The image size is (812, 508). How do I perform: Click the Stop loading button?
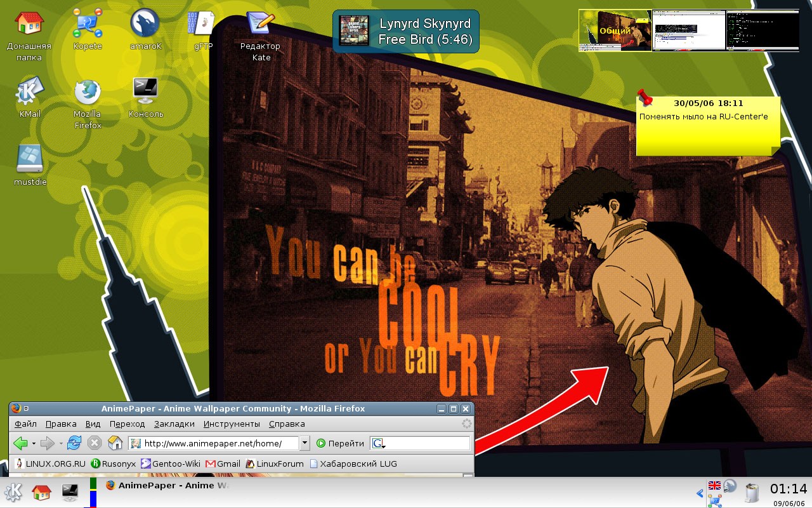[95, 443]
